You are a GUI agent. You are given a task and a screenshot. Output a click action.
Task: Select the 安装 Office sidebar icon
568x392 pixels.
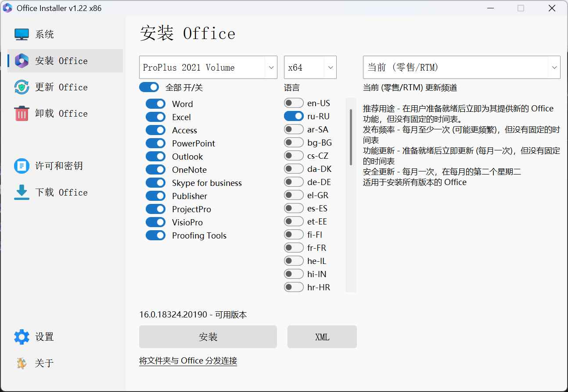[21, 61]
